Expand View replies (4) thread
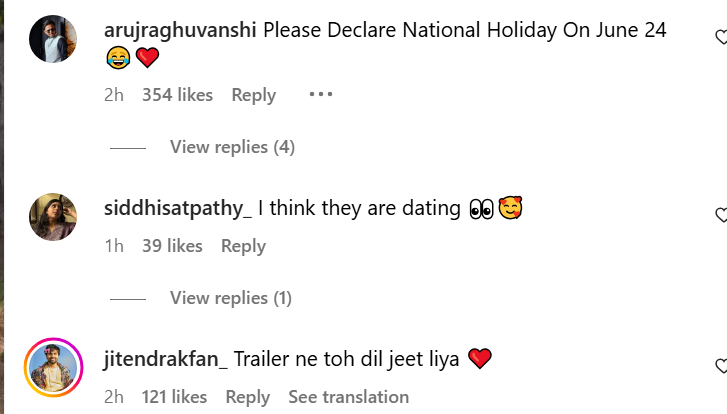This screenshot has height=414, width=727. [x=232, y=147]
